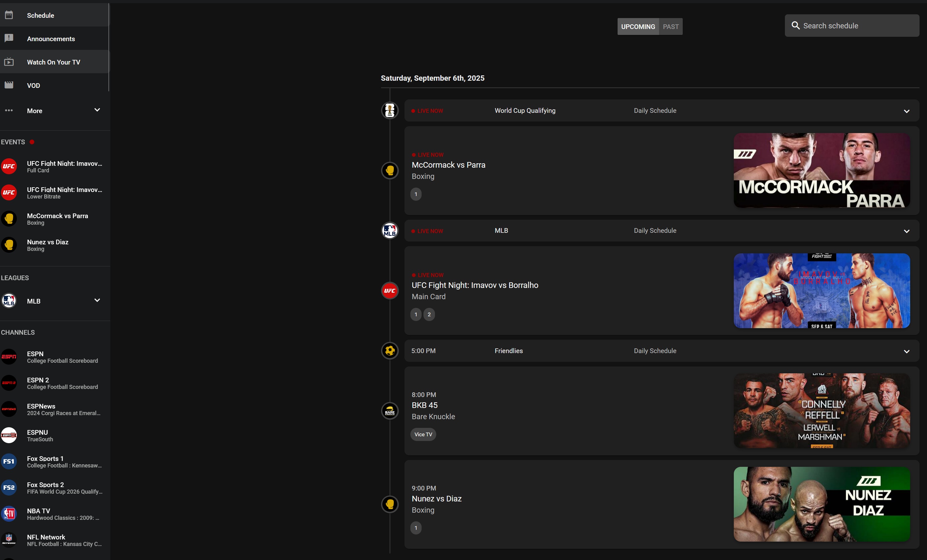
Task: Click the Nunez vs Diaz timeline glove icon
Action: pyautogui.click(x=390, y=504)
